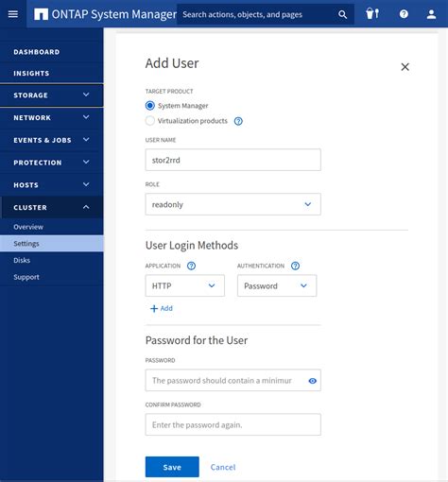The image size is (448, 482).
Task: Open the user account profile icon
Action: click(x=431, y=14)
